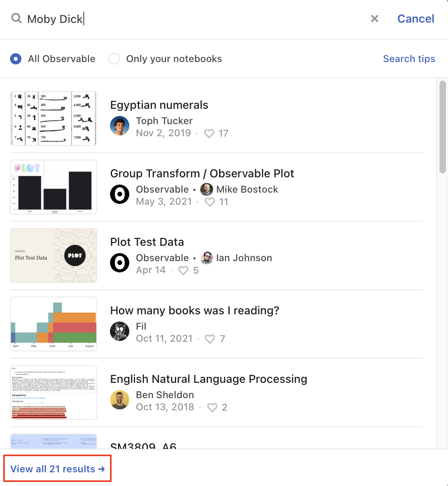Like the Egyptian numerals notebook

click(x=209, y=133)
